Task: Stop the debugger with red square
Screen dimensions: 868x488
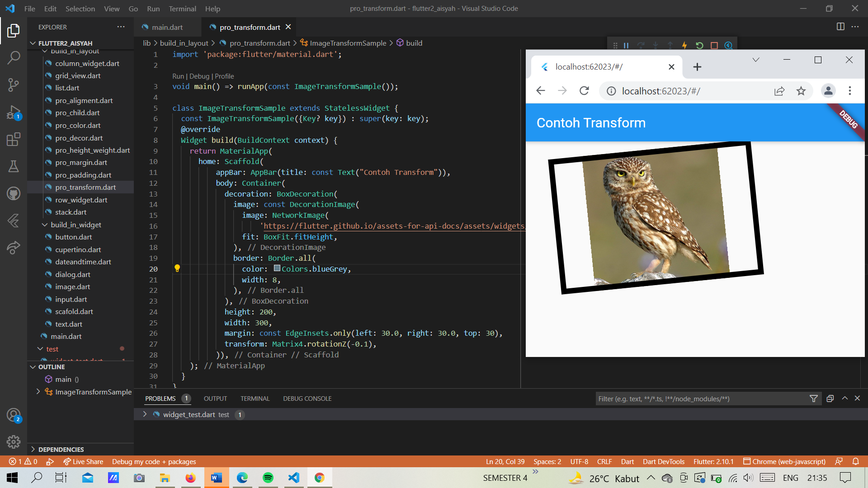Action: pos(714,45)
